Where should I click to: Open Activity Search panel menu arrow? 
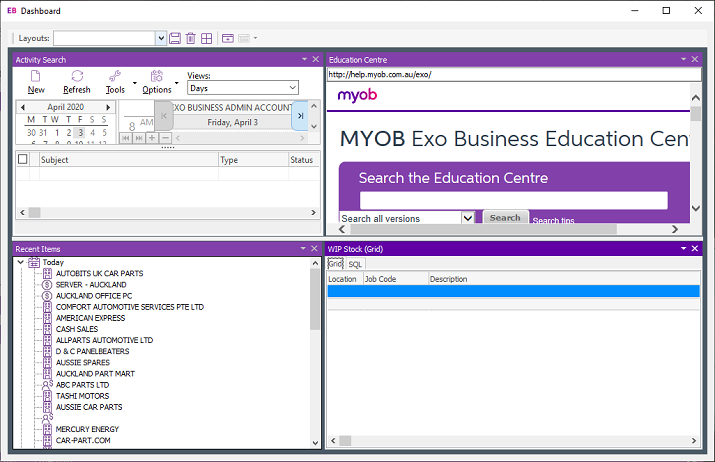304,59
